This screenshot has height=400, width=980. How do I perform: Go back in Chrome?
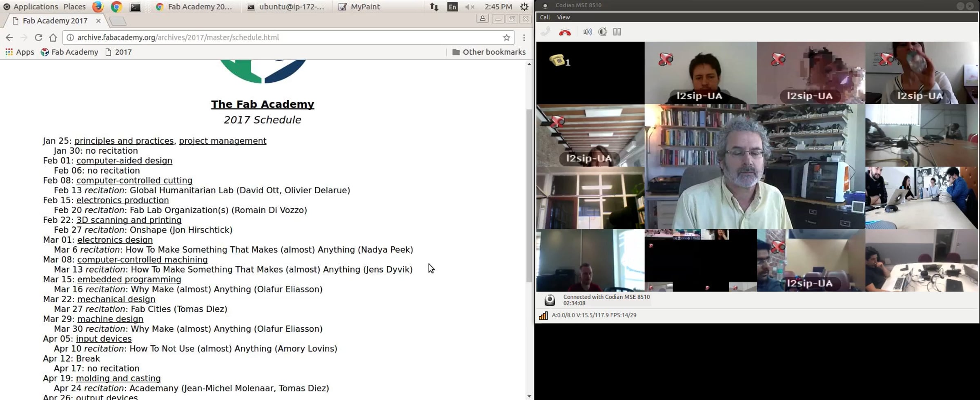[x=9, y=38]
